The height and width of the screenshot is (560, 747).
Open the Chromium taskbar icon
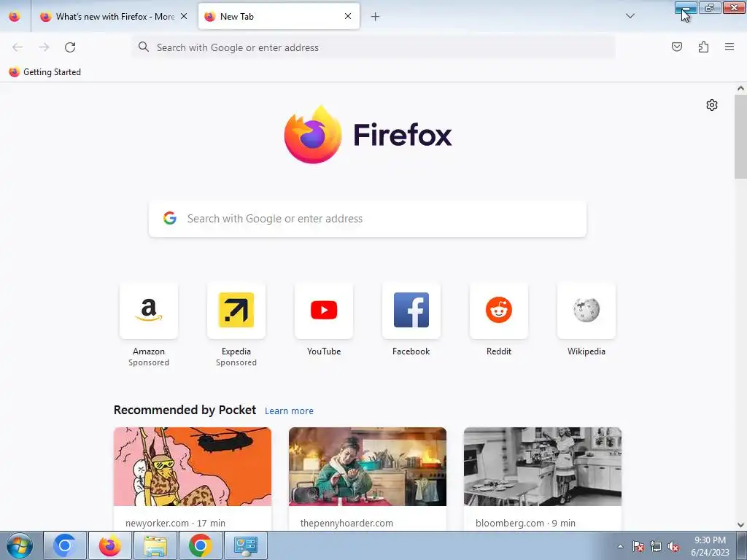[65, 545]
